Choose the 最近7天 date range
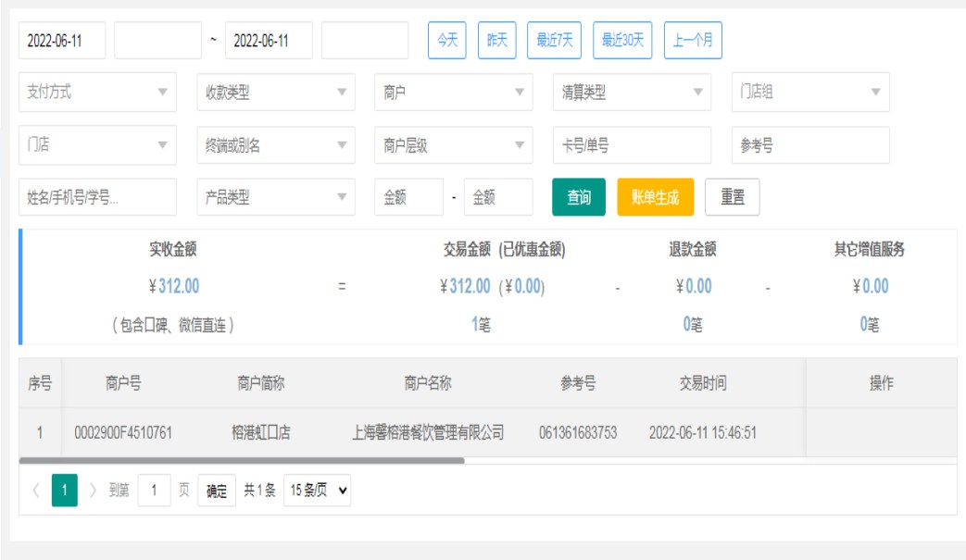The image size is (966, 560). pos(556,41)
